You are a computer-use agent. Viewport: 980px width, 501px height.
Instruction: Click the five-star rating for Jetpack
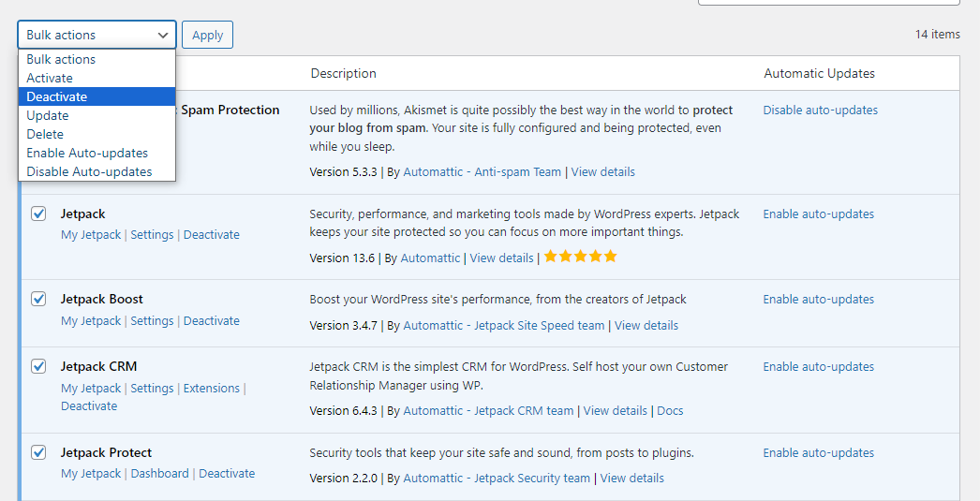pyautogui.click(x=581, y=257)
